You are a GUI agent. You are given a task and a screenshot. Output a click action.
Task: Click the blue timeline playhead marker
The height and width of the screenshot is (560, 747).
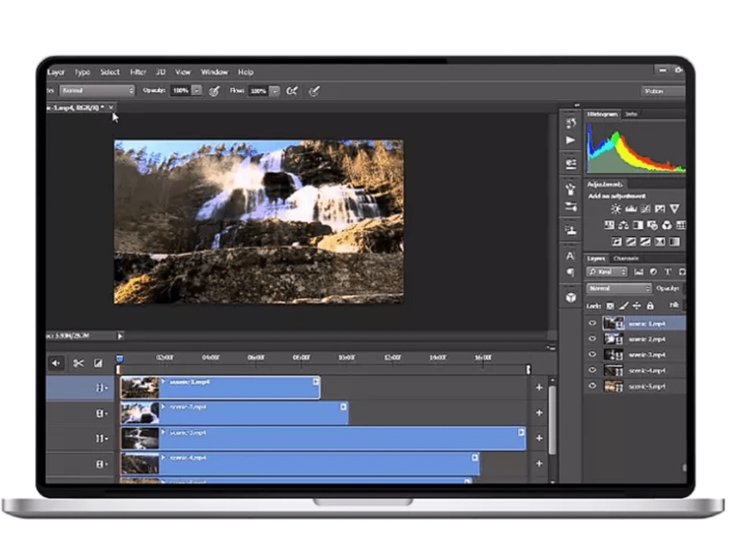(x=120, y=358)
